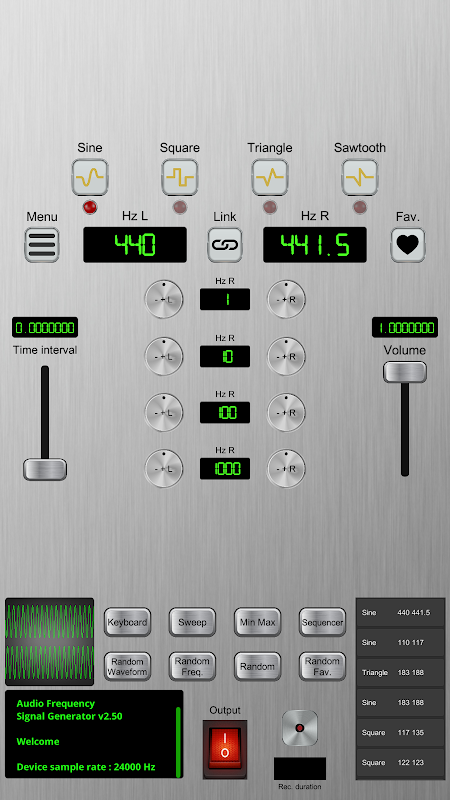Open the Min Max settings
450x800 pixels.
258,622
